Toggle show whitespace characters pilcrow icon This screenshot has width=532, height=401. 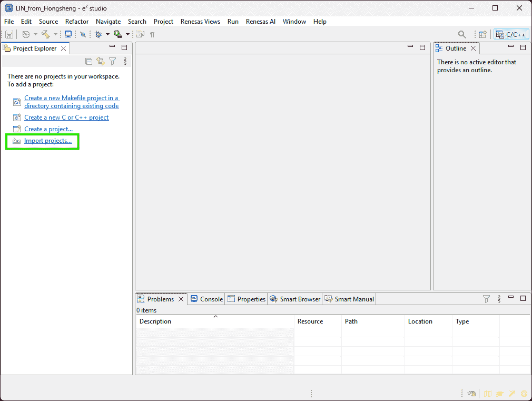click(x=152, y=34)
